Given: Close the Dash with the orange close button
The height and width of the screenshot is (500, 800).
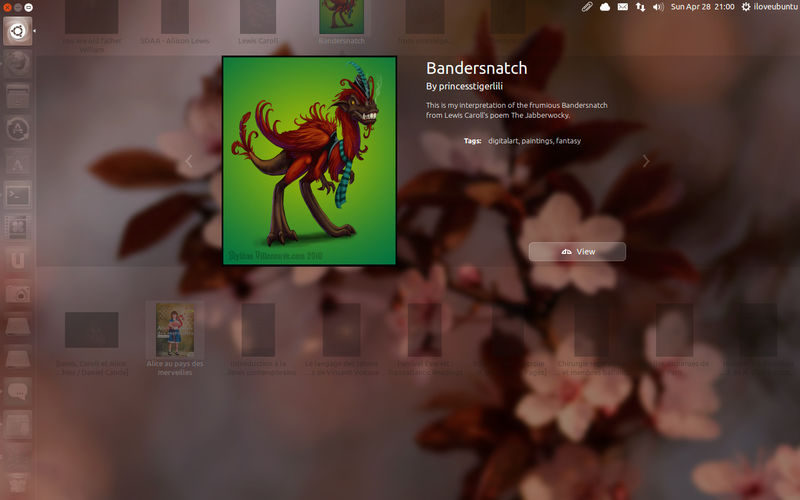Looking at the screenshot, I should click(7, 7).
